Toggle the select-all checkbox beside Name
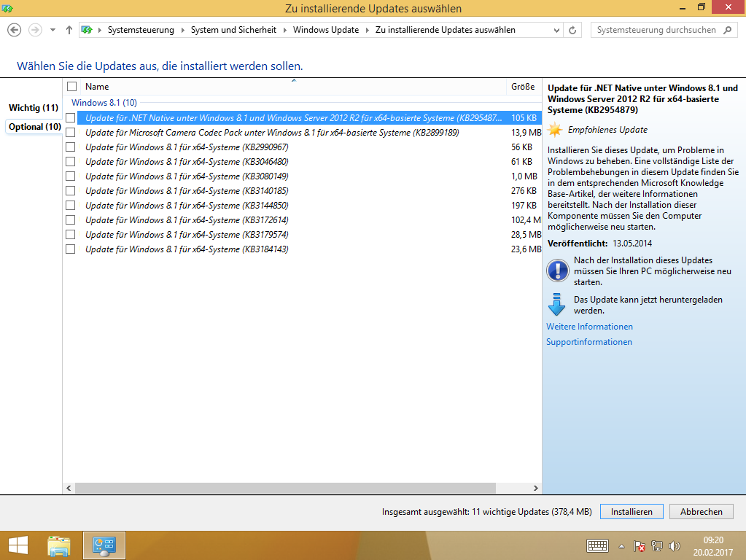This screenshot has height=560, width=746. pos(72,87)
